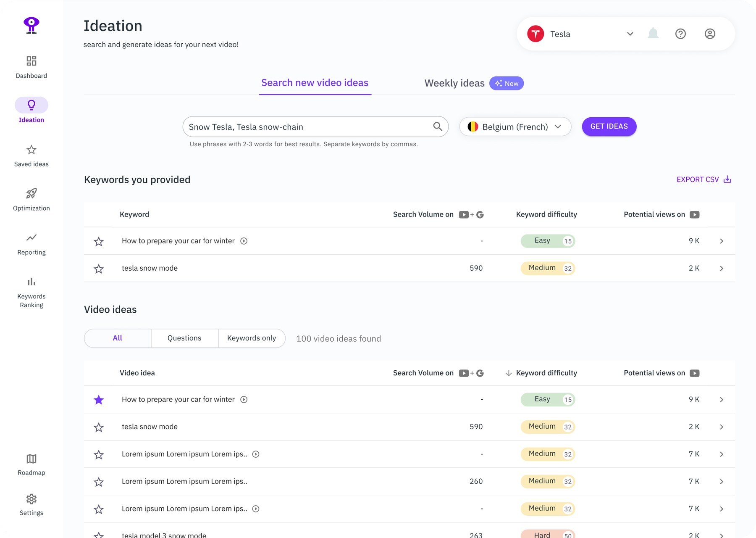756x538 pixels.
Task: Click the notifications bell icon
Action: click(x=653, y=34)
